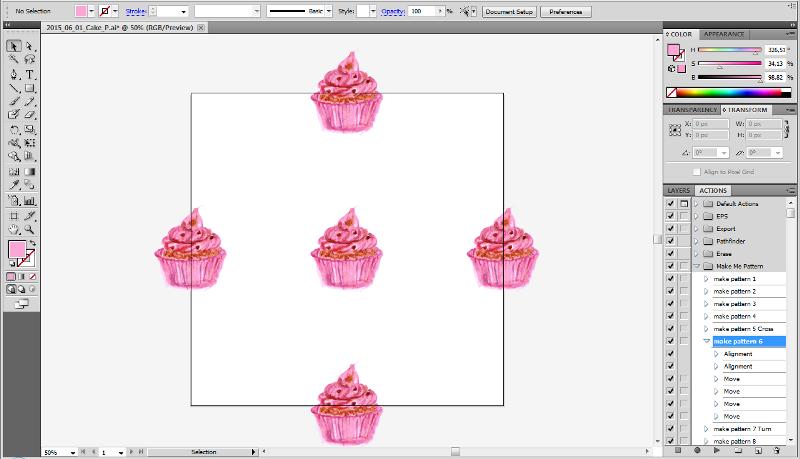
Task: Expand the Default Actions folder
Action: coord(696,203)
